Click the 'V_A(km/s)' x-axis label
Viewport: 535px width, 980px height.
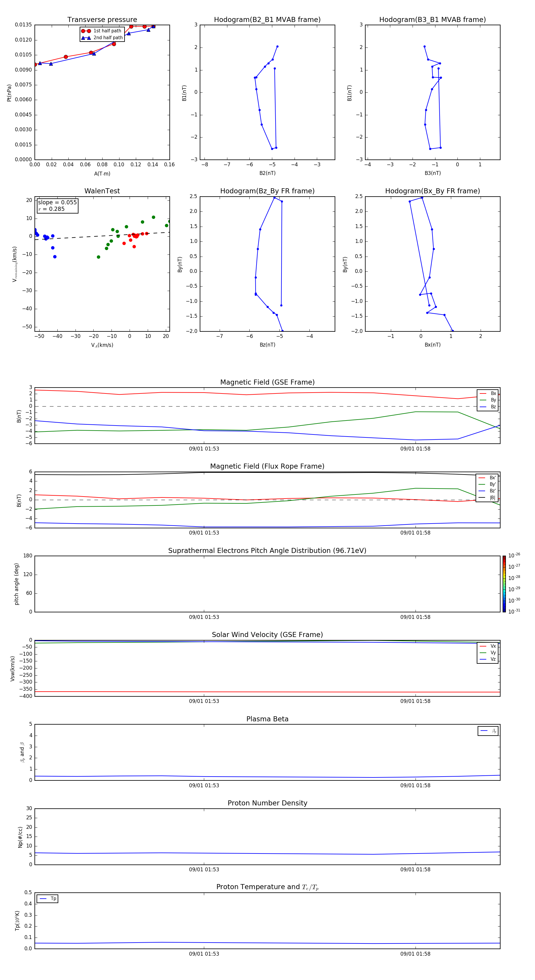[102, 345]
